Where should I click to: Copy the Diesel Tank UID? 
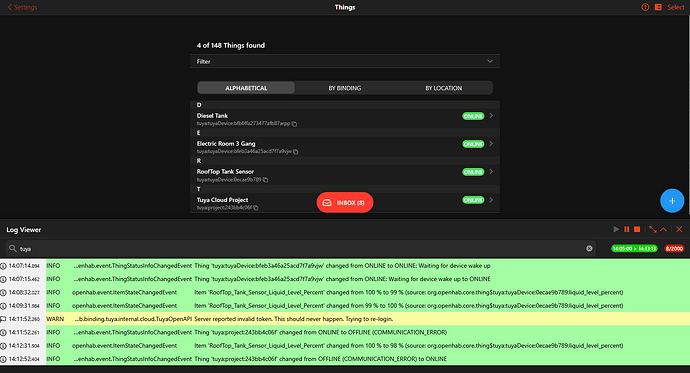pos(294,124)
